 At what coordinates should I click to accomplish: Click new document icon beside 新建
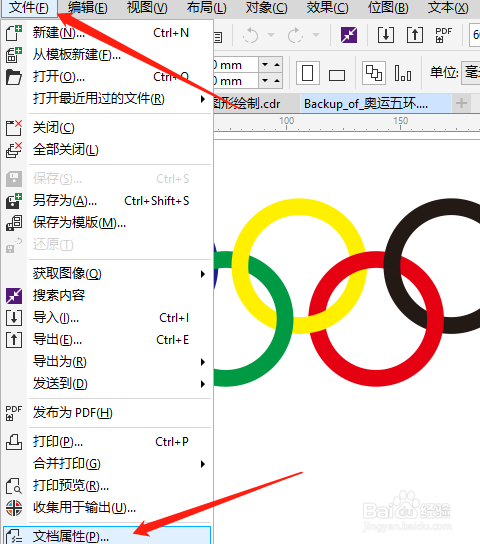pyautogui.click(x=14, y=33)
